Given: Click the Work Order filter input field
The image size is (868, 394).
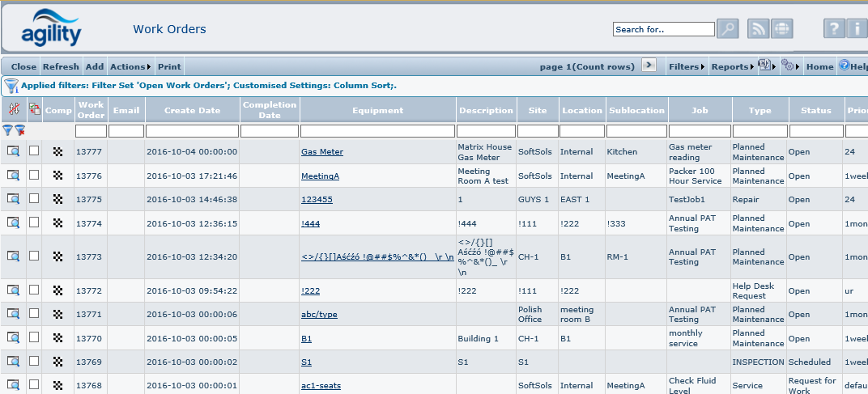Looking at the screenshot, I should tap(91, 130).
